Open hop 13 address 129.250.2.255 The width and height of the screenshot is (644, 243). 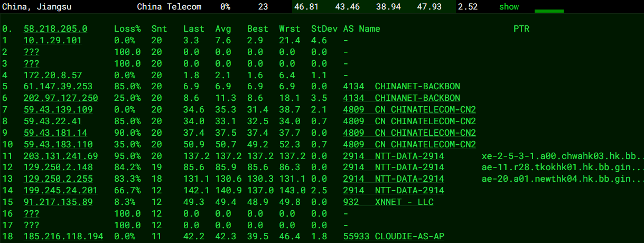(58, 180)
